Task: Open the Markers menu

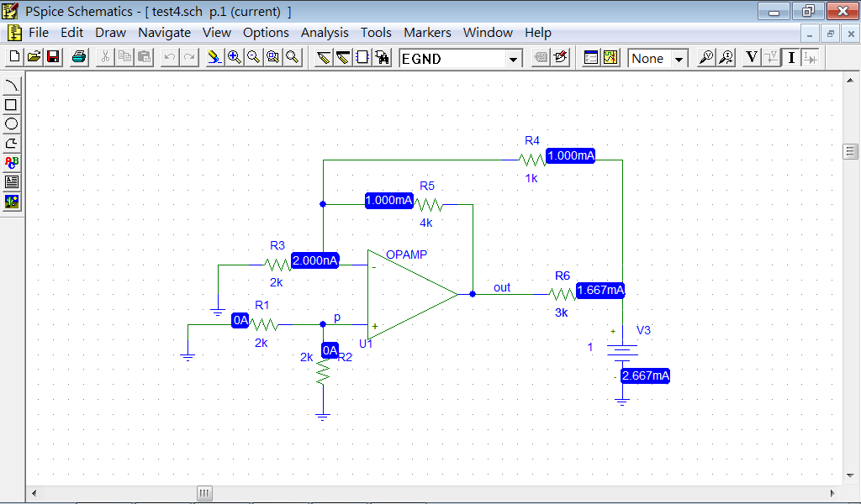Action: pos(427,33)
